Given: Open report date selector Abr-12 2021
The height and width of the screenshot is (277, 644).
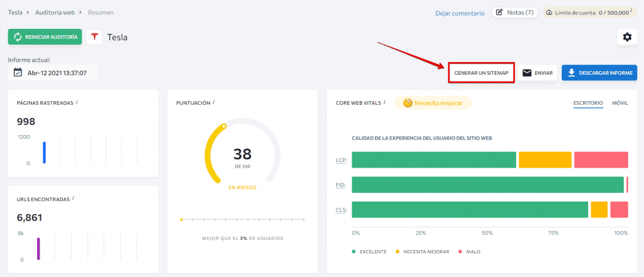Looking at the screenshot, I should (x=53, y=73).
